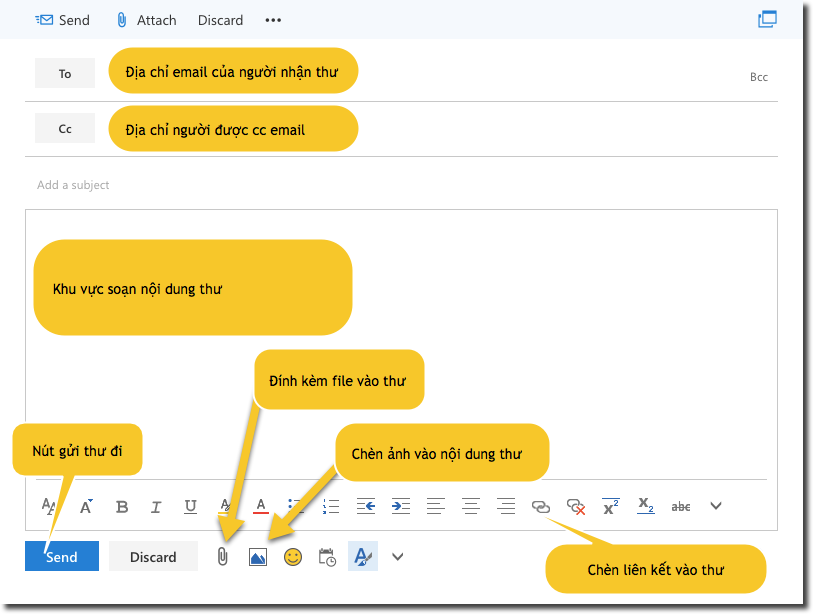
Task: Toggle italic text formatting
Action: [156, 506]
